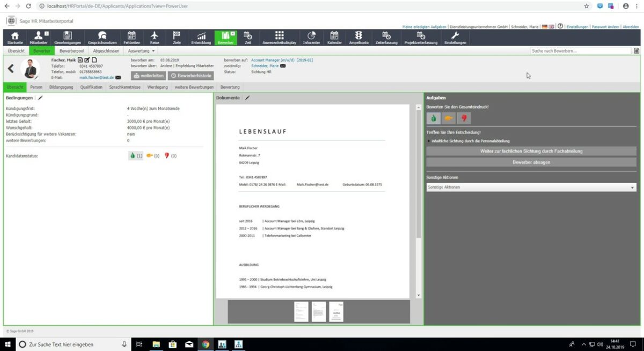Click the Bewerber absagen button

[x=530, y=162]
